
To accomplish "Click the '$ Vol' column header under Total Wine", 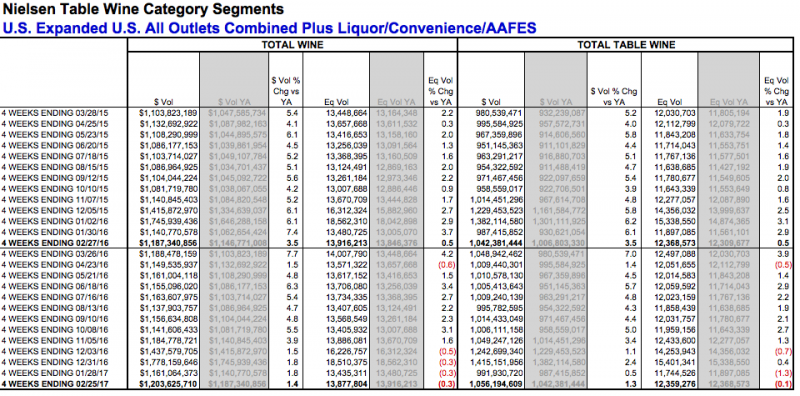I will (163, 102).
